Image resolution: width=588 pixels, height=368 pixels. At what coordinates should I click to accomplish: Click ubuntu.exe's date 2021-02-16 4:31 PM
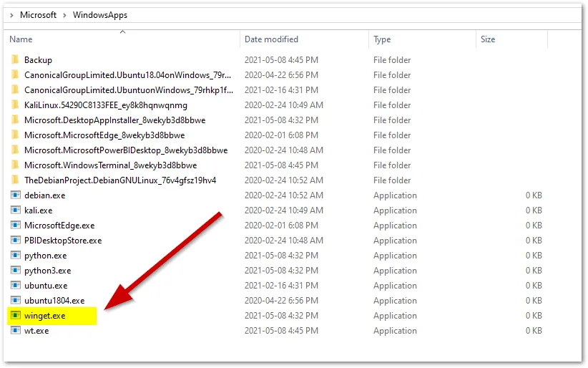(281, 286)
